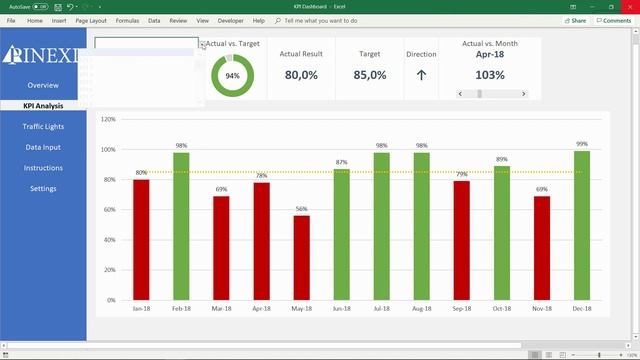
Task: Open the Developer ribbon tab
Action: tap(230, 20)
